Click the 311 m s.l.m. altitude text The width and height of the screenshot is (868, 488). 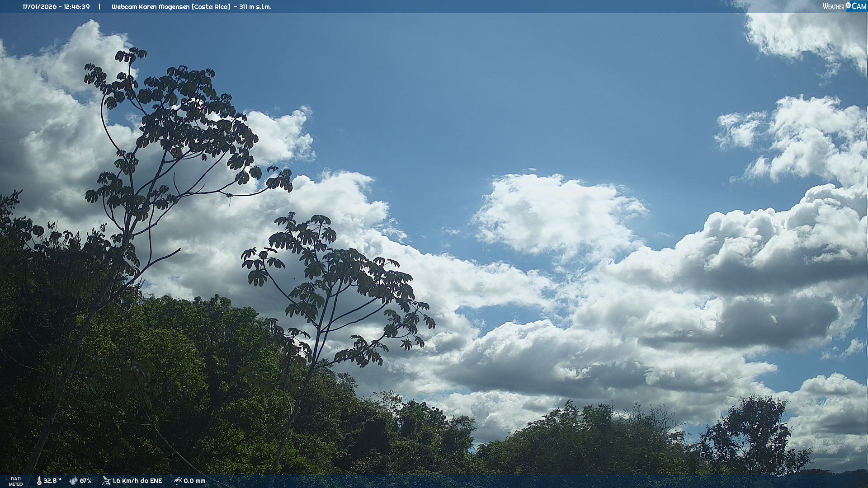[x=255, y=7]
